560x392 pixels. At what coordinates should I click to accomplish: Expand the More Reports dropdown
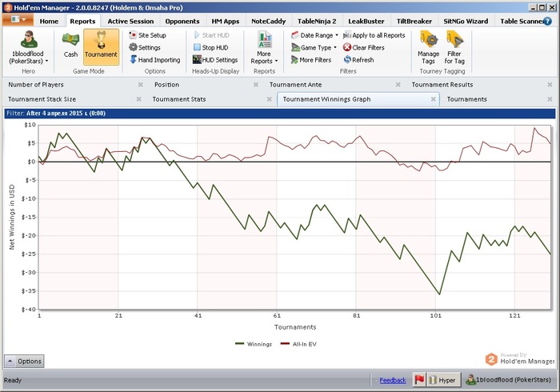tap(264, 48)
